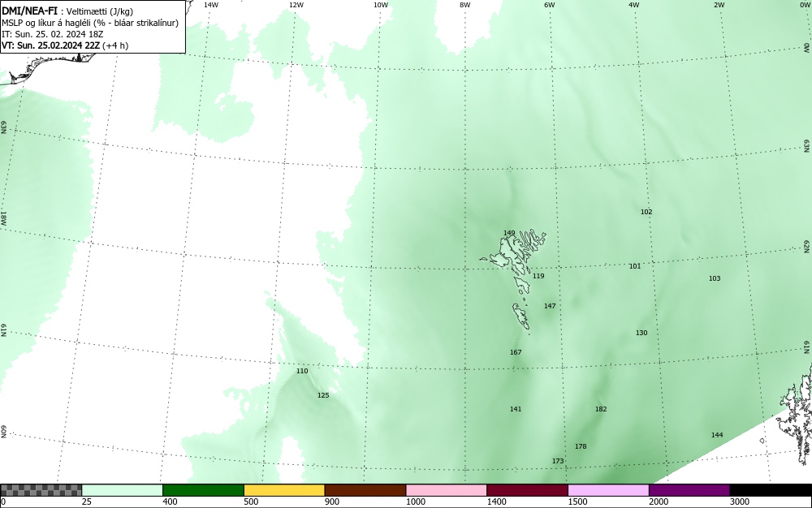The image size is (812, 508).
Task: Select the brown 900-1000 legend swatch
Action: point(365,490)
